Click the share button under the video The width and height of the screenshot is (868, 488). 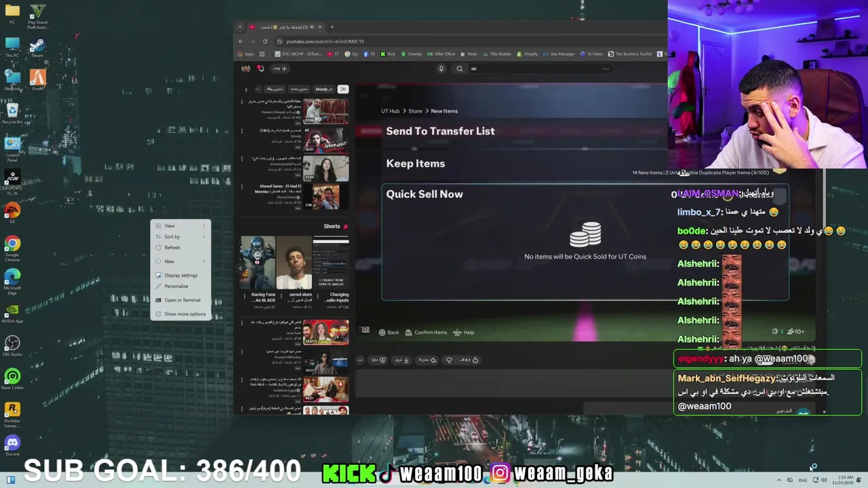[x=427, y=360]
